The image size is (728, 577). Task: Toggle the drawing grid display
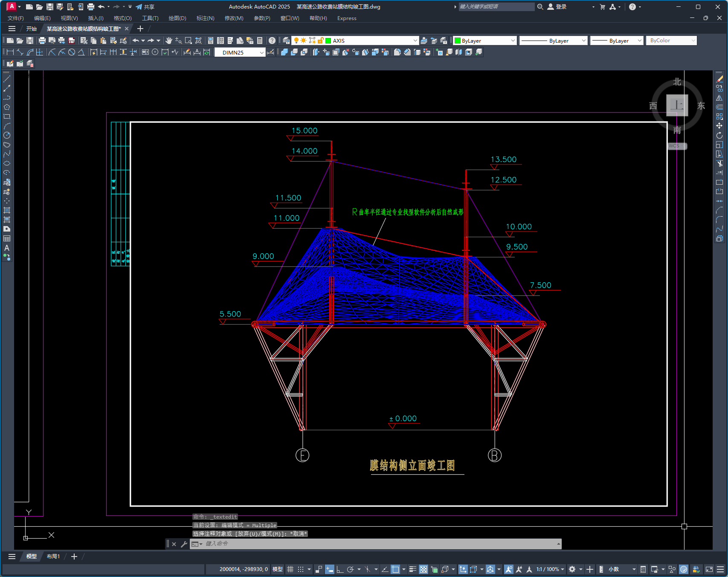pos(290,569)
